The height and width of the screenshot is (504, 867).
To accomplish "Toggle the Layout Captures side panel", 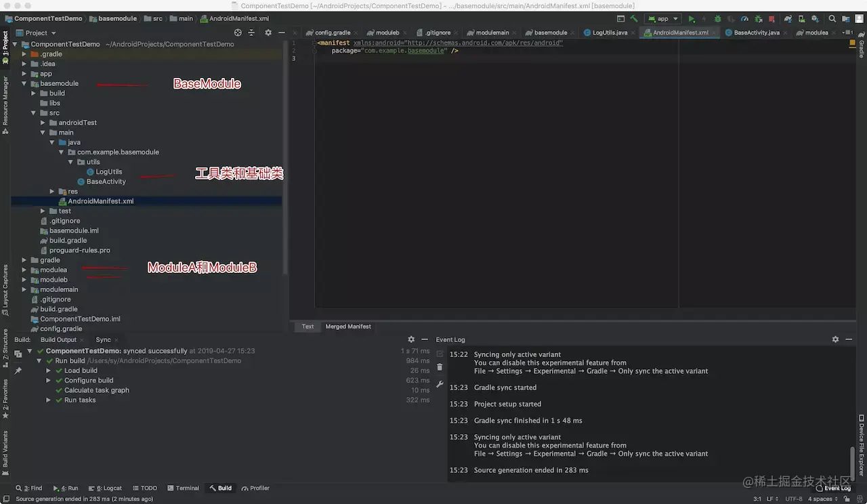I will pos(5,291).
